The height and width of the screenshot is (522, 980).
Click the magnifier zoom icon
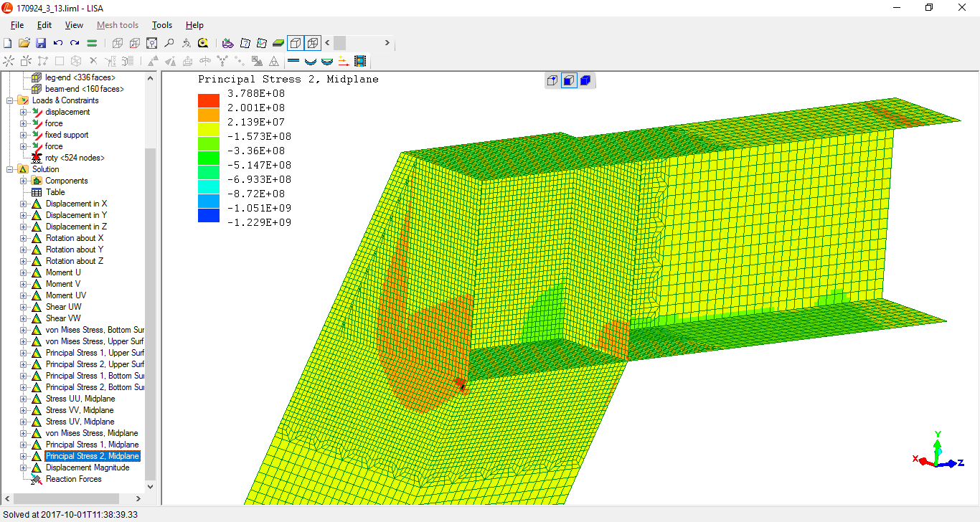(x=169, y=43)
